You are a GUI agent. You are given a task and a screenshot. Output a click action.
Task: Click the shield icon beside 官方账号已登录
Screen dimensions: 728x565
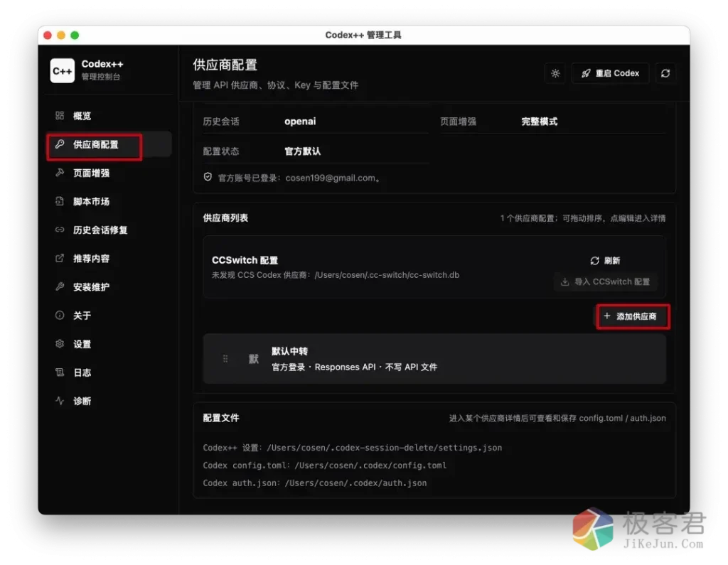(x=208, y=178)
